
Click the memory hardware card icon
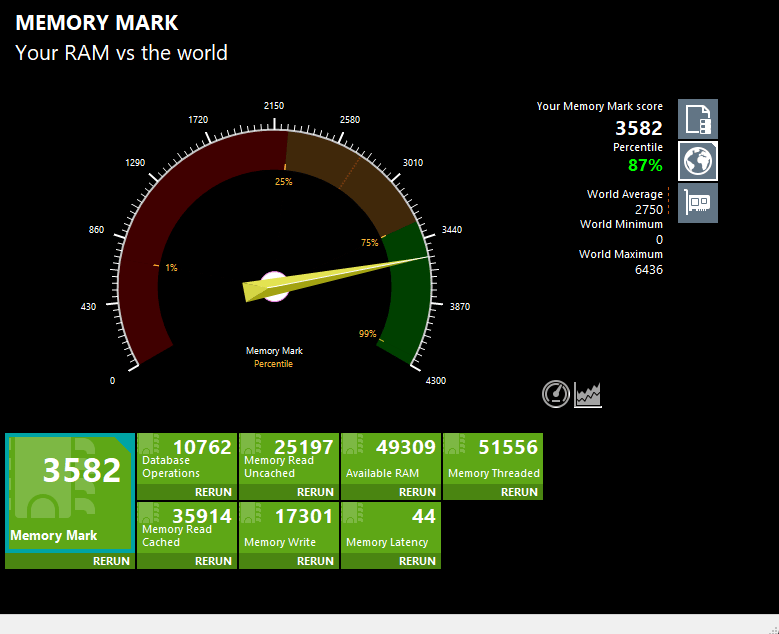(x=698, y=203)
